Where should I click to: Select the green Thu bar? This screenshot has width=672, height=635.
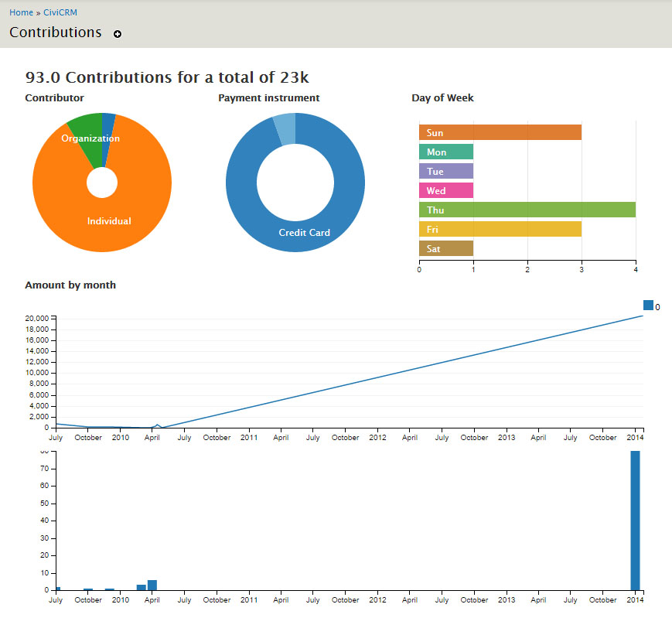point(527,210)
